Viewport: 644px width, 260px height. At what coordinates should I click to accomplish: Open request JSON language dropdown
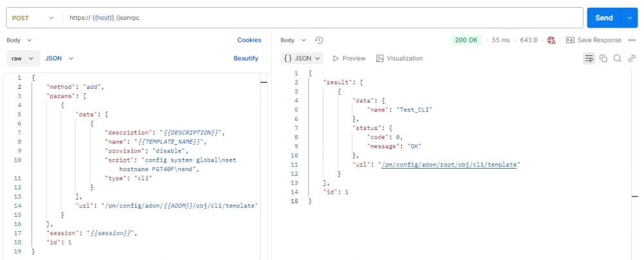coord(59,59)
